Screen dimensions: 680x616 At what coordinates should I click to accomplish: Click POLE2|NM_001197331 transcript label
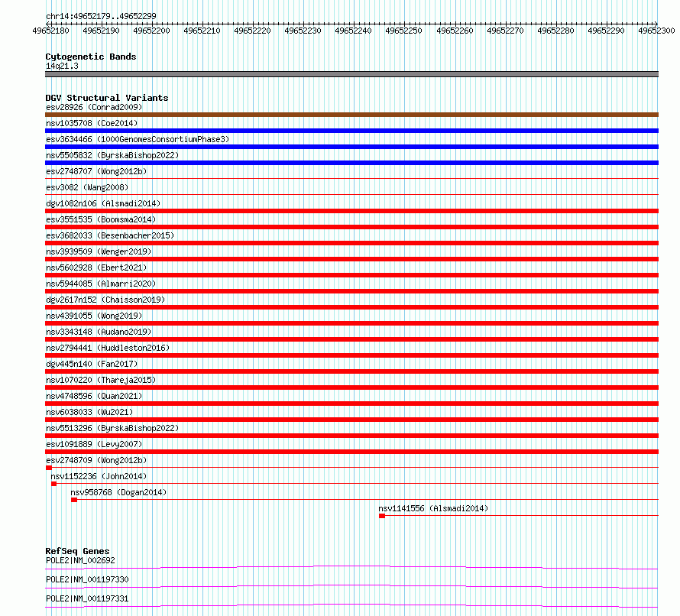[87, 598]
